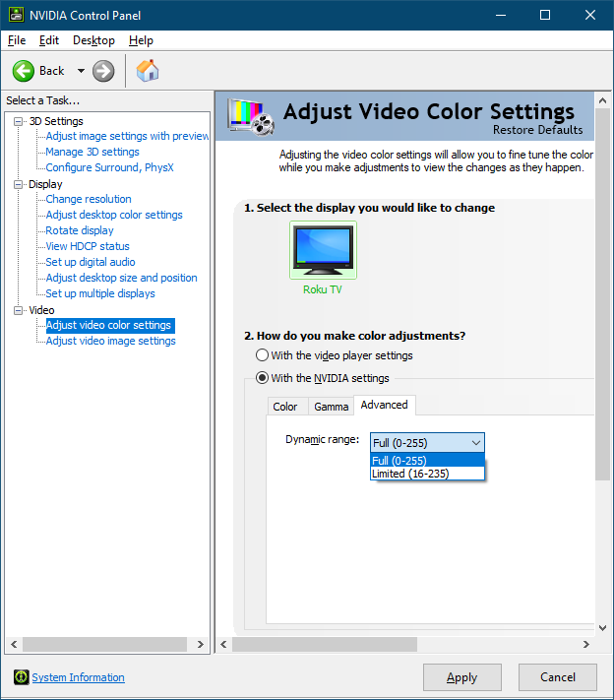
Task: Click settings pane horizontal scroll right arrow
Action: pos(586,644)
